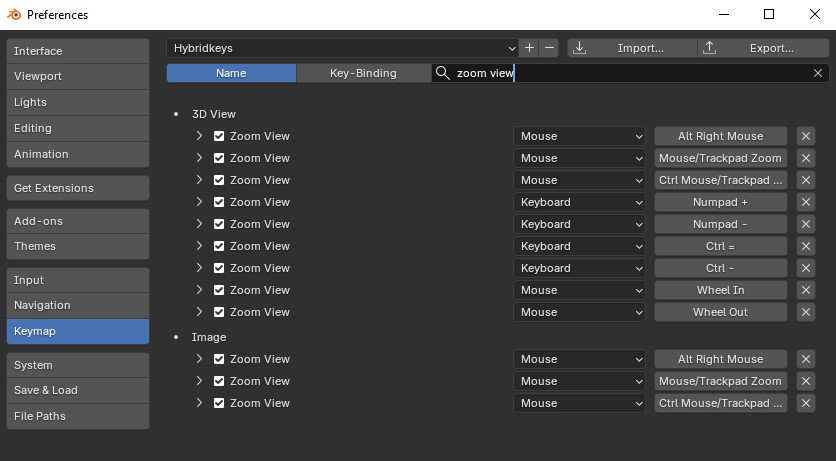This screenshot has width=836, height=461.
Task: Export the keymap configuration
Action: pos(763,48)
